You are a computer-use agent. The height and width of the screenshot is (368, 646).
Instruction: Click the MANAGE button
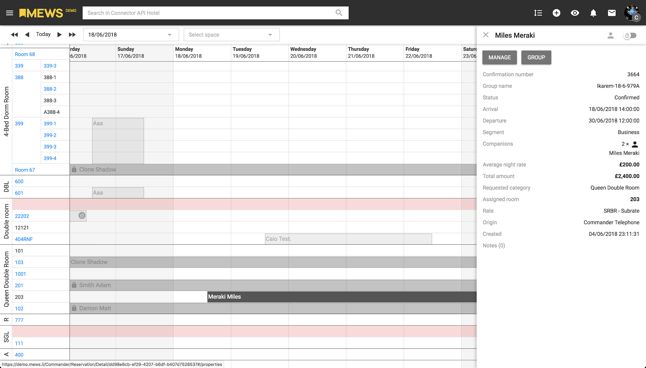click(x=499, y=57)
